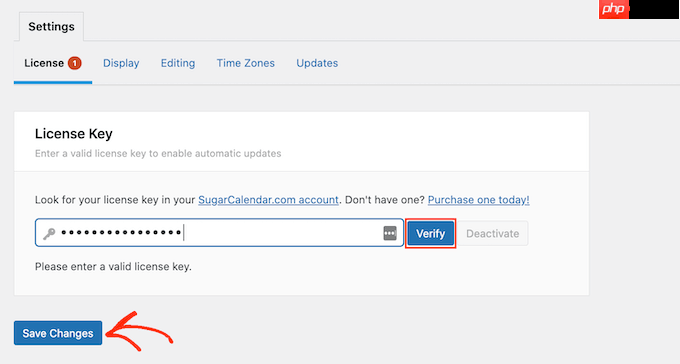Viewport: 680px width, 364px height.
Task: Click the automatic updates description text
Action: click(x=158, y=154)
